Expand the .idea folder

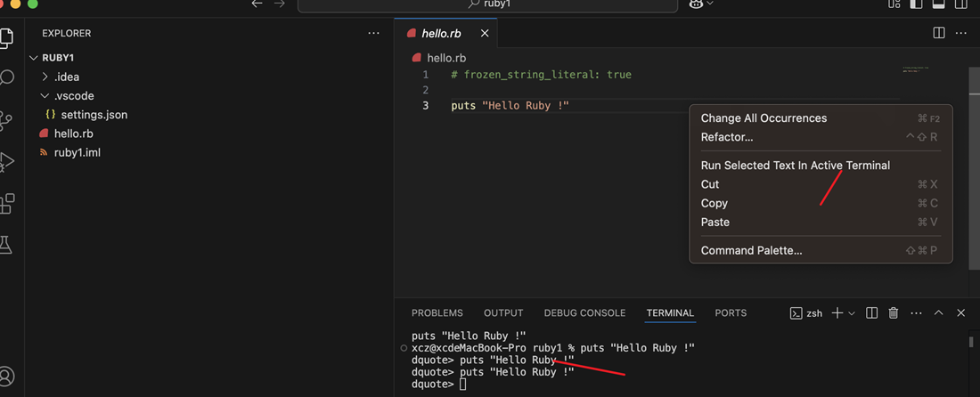coord(45,77)
